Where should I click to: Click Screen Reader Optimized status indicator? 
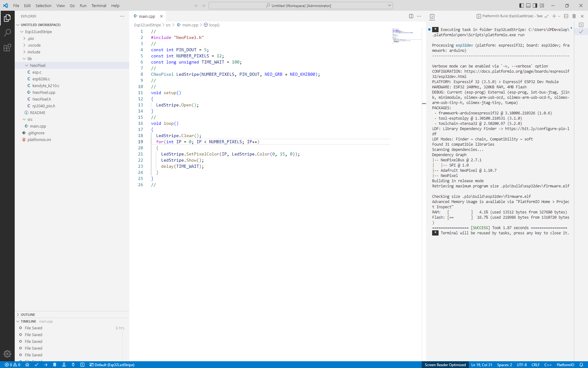click(x=445, y=365)
